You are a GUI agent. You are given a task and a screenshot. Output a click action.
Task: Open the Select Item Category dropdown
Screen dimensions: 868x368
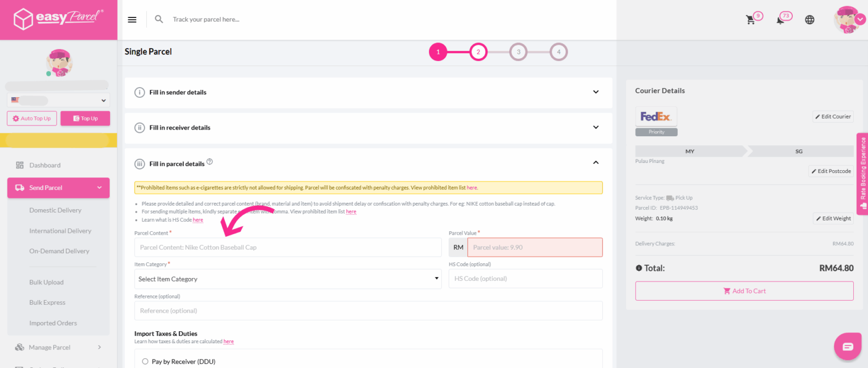pos(288,279)
